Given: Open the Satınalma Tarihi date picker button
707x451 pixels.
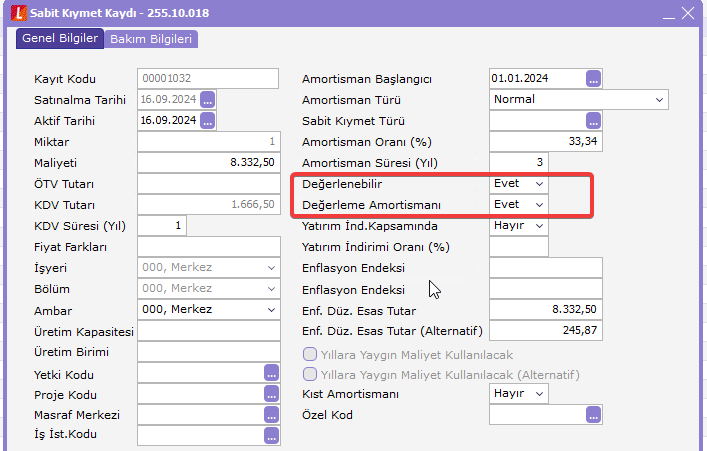Looking at the screenshot, I should 208,99.
